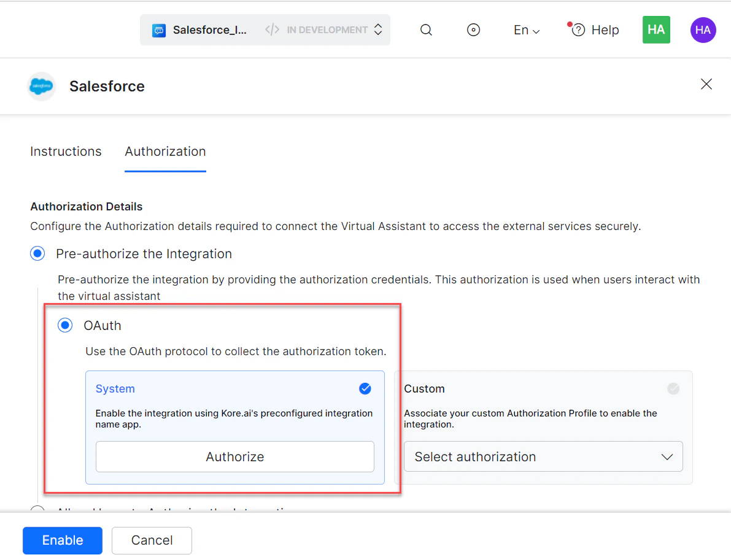Click the green HA workspace icon
The height and width of the screenshot is (560, 731).
[x=656, y=29]
